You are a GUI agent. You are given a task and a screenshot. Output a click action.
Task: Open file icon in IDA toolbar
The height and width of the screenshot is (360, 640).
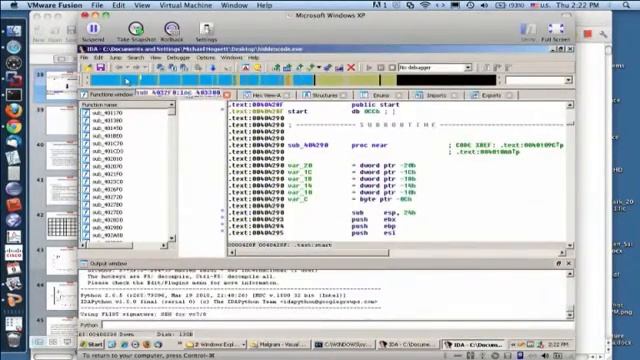[x=88, y=67]
